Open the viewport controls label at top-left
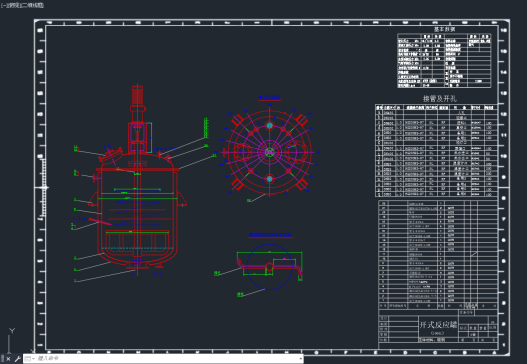The width and height of the screenshot is (527, 364). (22, 5)
